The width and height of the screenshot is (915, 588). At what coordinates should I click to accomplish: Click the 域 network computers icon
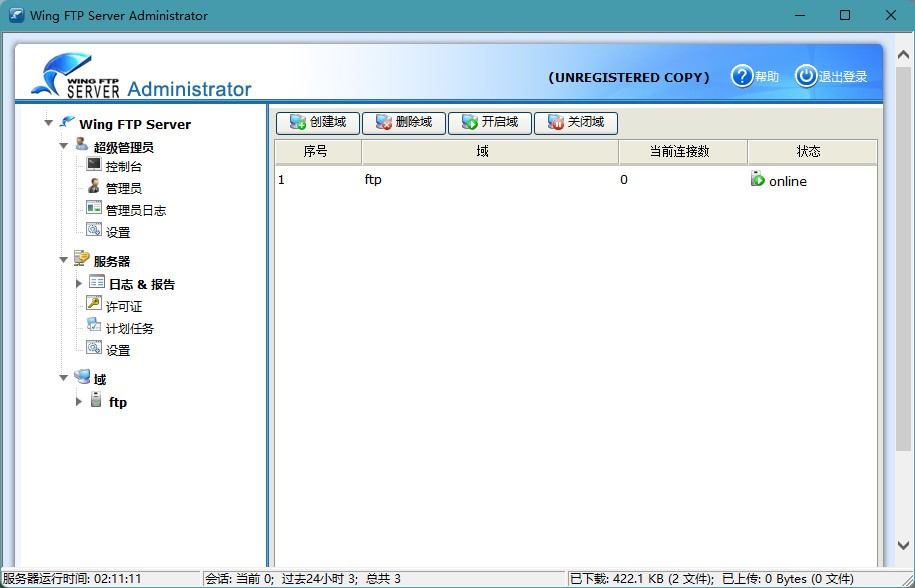click(x=82, y=377)
